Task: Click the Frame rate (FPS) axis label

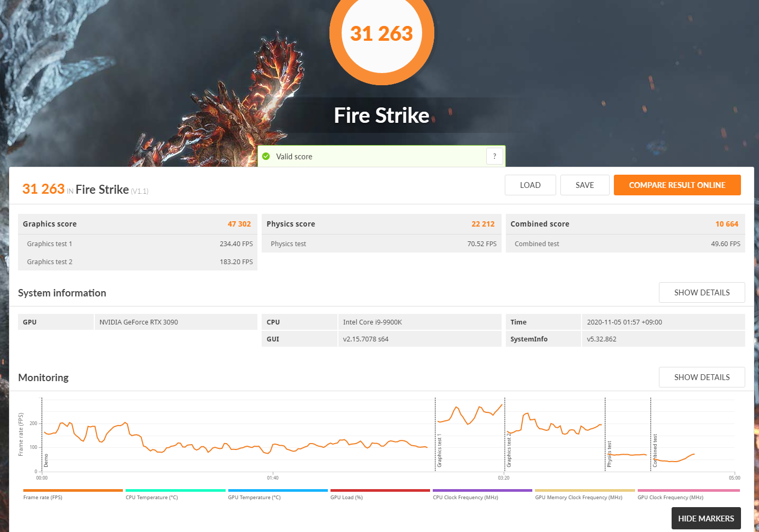Action: coord(21,435)
